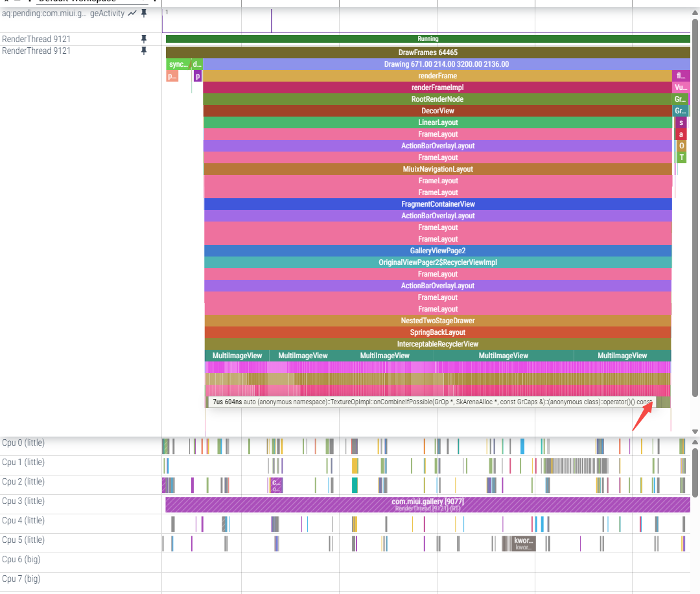Unpin the RenderThread 9121 track with Running state
Screen dimensions: 700x594
click(x=144, y=39)
